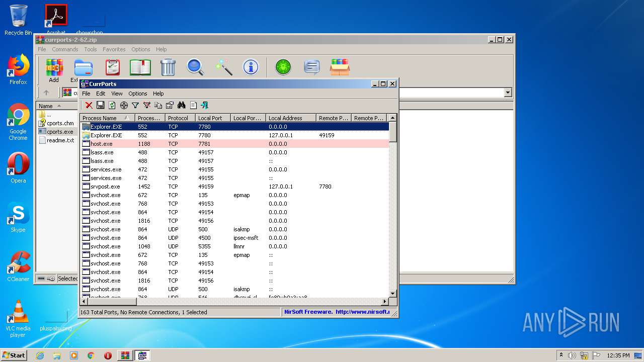This screenshot has width=644, height=362.
Task: Sort by the Process Name column header
Action: pyautogui.click(x=107, y=118)
